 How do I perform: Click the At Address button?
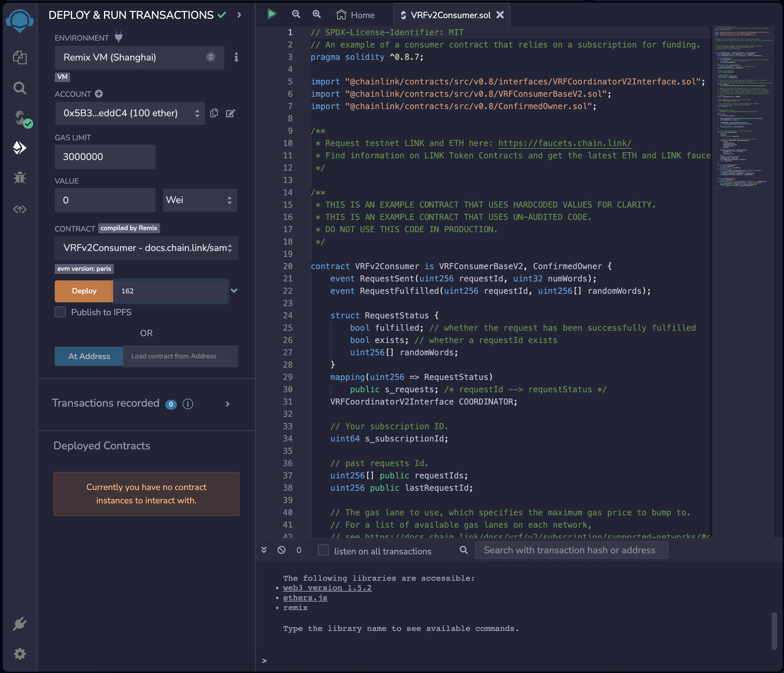89,356
